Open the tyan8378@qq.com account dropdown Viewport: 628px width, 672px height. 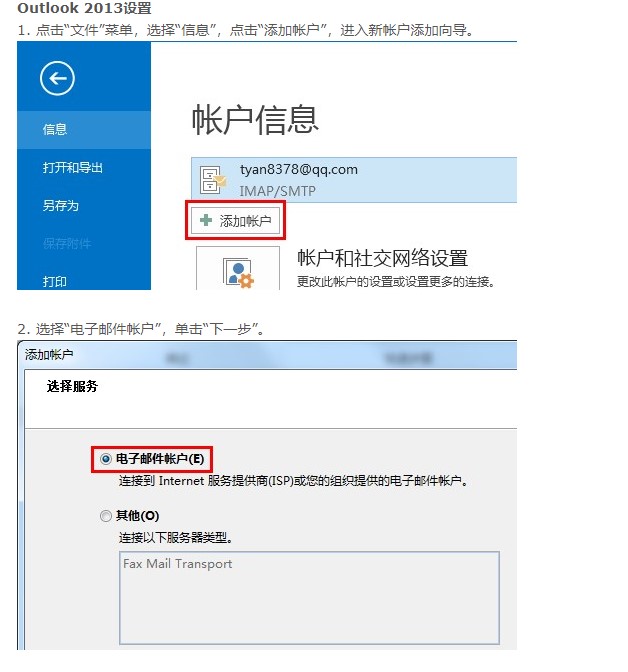(354, 180)
